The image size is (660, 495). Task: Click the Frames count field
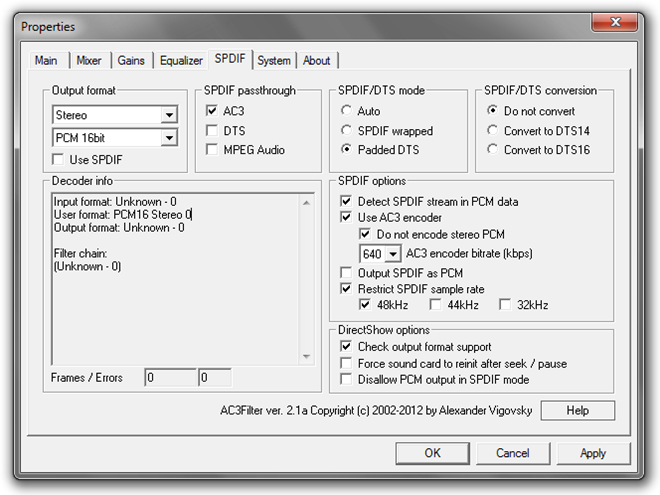click(x=170, y=378)
